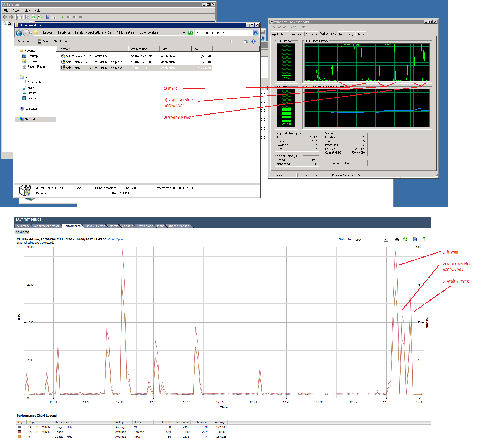This screenshot has height=448, width=500.
Task: Refresh the Services list
Action: tap(34, 17)
